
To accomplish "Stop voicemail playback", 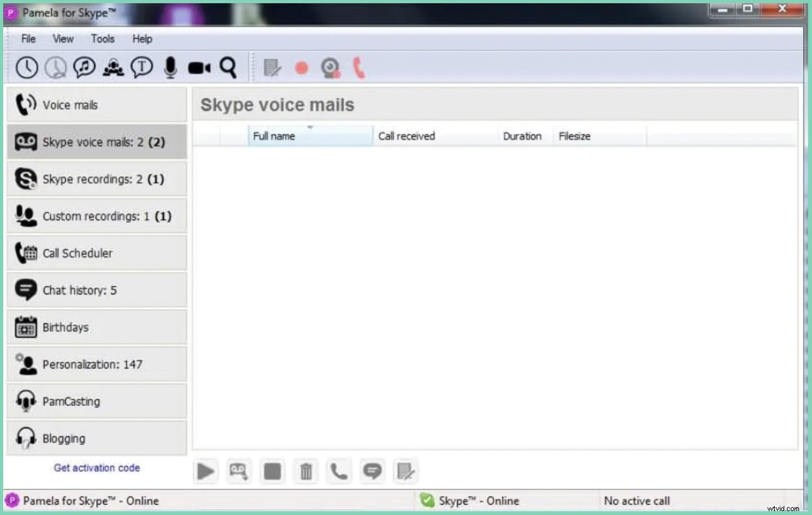I will point(272,471).
